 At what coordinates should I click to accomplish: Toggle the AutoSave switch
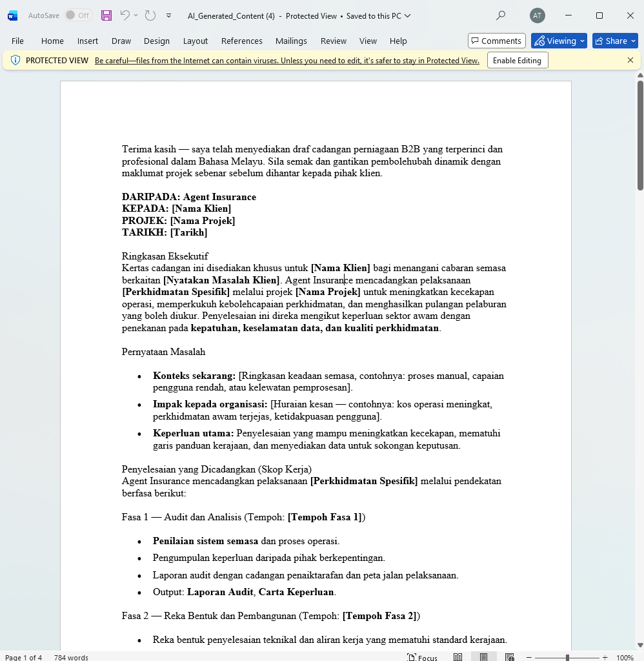(x=77, y=15)
